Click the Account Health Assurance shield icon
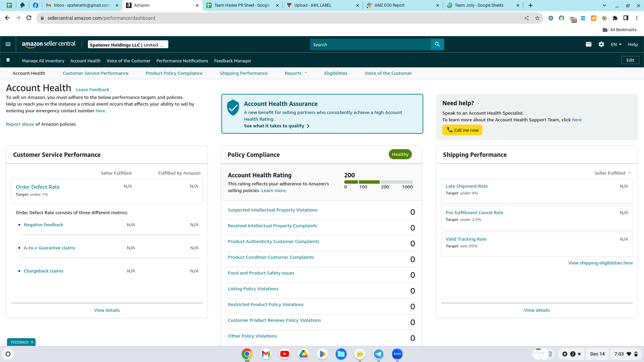 pyautogui.click(x=233, y=108)
